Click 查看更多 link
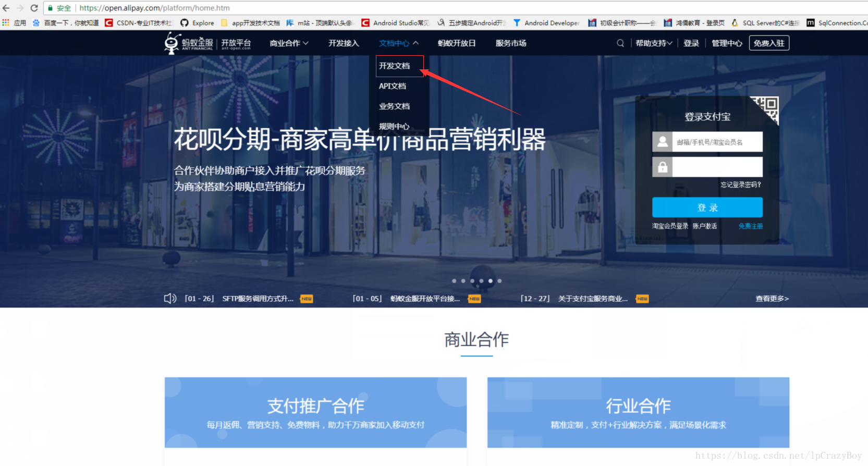The height and width of the screenshot is (466, 868). coord(772,299)
